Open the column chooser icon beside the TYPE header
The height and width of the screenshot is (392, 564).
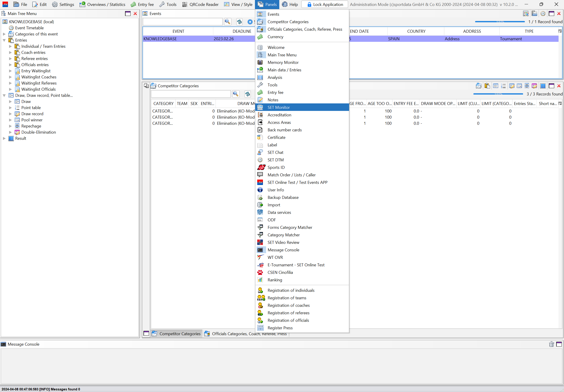coord(560,31)
